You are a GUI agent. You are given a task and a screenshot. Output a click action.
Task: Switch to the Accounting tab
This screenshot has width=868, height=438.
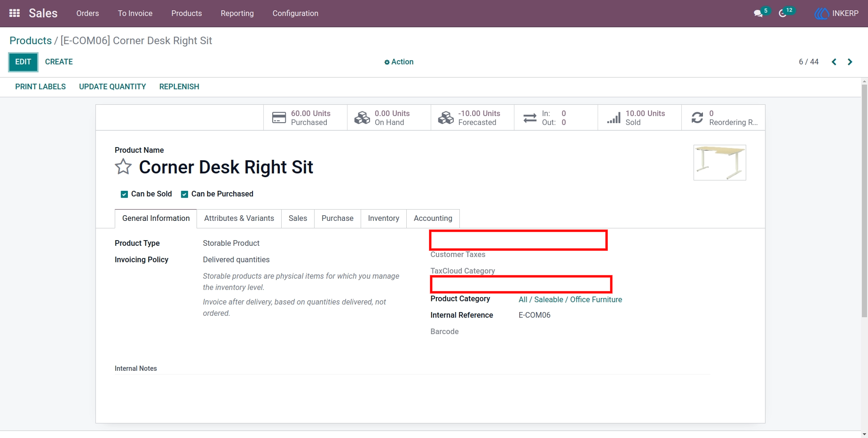click(x=433, y=219)
